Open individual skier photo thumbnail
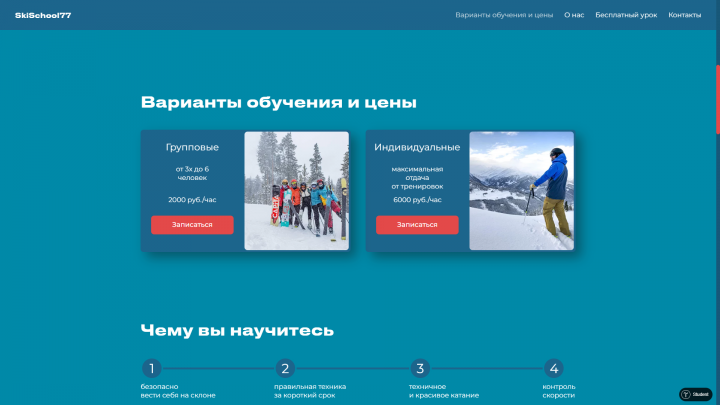Screen dimensions: 720x405 point(522,191)
